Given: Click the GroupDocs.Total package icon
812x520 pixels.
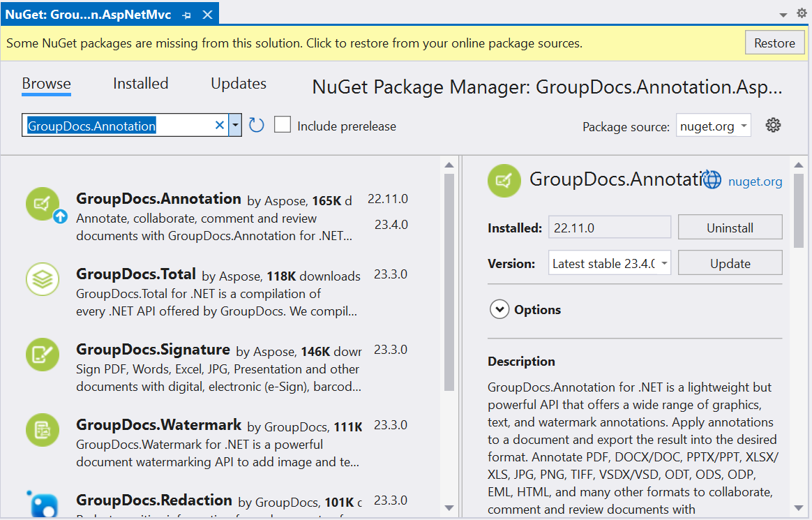Looking at the screenshot, I should click(x=43, y=279).
